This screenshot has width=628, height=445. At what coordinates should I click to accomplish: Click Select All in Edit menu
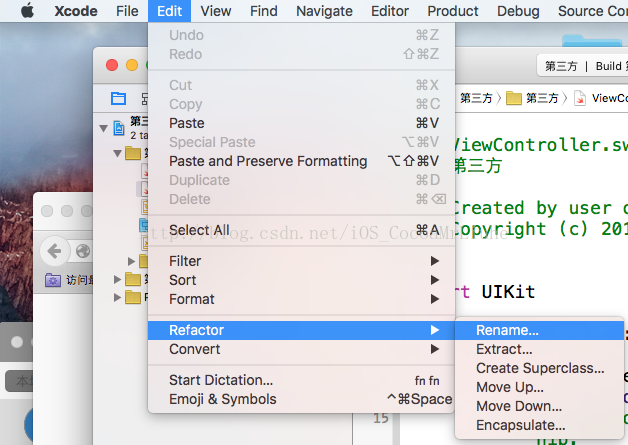point(199,230)
